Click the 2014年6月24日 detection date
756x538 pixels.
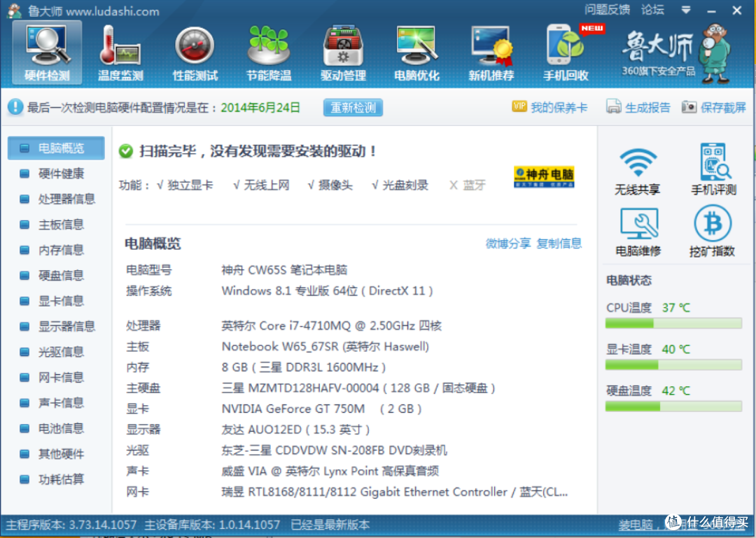click(260, 107)
